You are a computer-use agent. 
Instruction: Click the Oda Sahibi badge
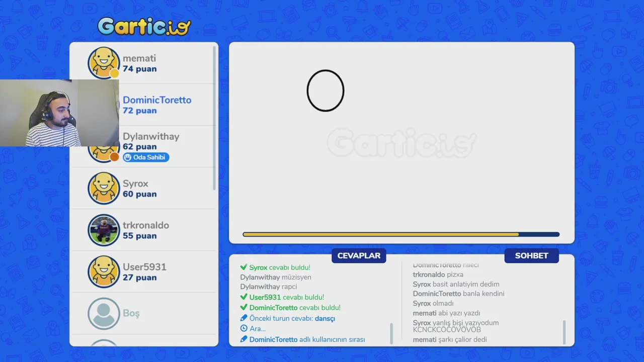[x=146, y=157]
